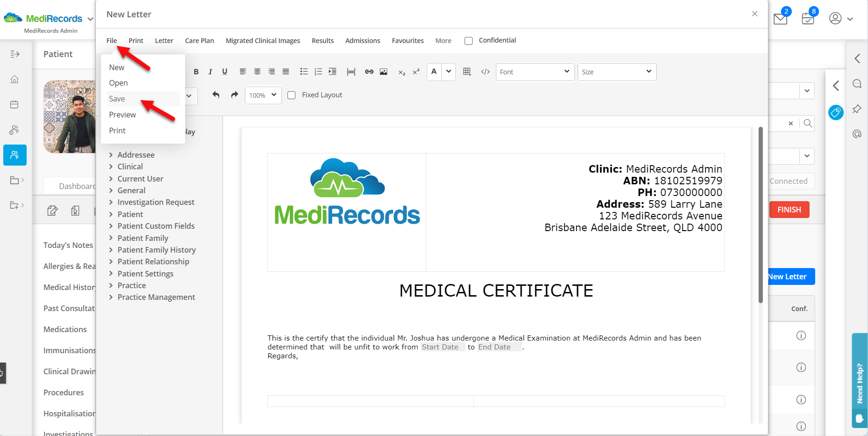The image size is (868, 436).
Task: Choose Print from File dropdown
Action: tap(117, 131)
